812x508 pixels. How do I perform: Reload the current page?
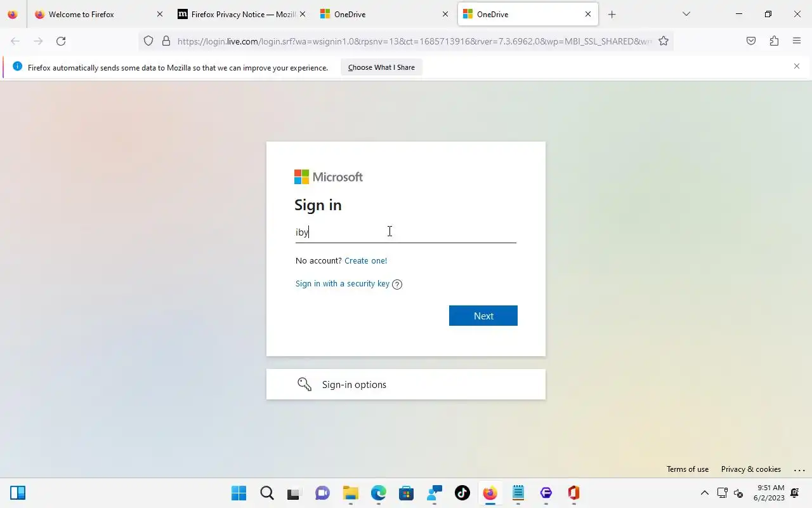tap(61, 41)
